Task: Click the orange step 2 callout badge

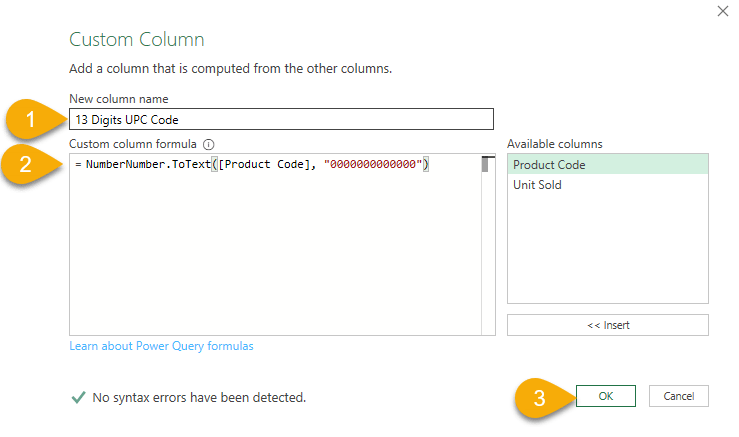Action: point(32,165)
